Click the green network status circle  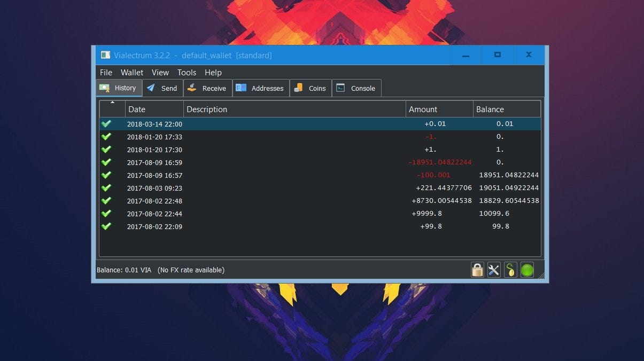[x=527, y=270]
